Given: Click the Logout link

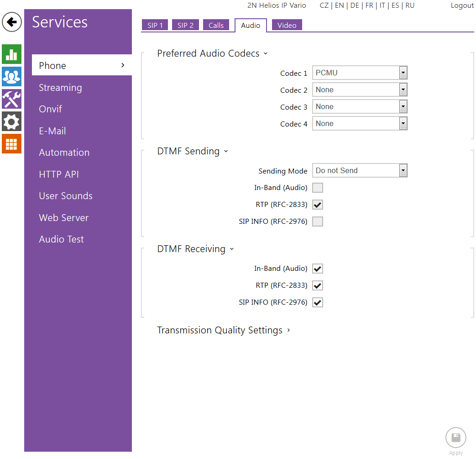Looking at the screenshot, I should pyautogui.click(x=462, y=5).
